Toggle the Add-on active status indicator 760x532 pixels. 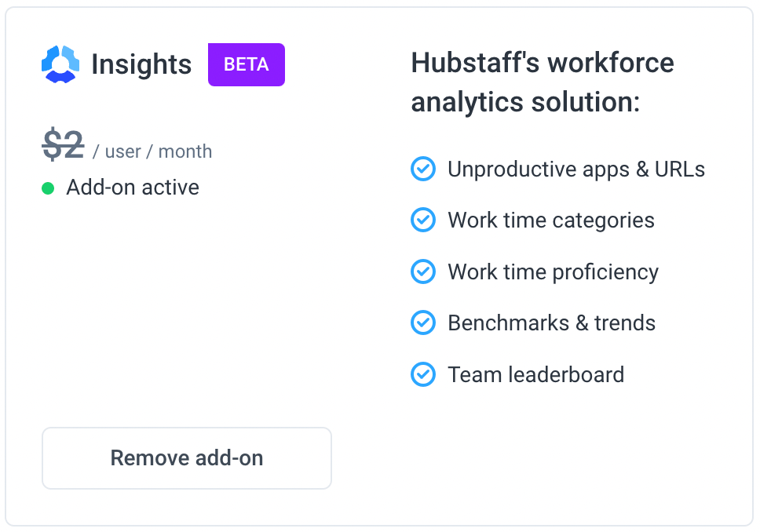(49, 188)
